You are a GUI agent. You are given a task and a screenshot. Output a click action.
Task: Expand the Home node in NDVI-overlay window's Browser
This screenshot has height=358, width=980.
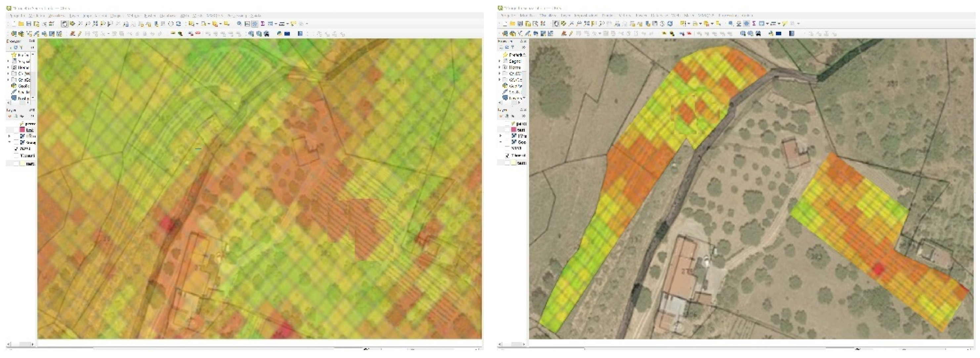coord(8,67)
